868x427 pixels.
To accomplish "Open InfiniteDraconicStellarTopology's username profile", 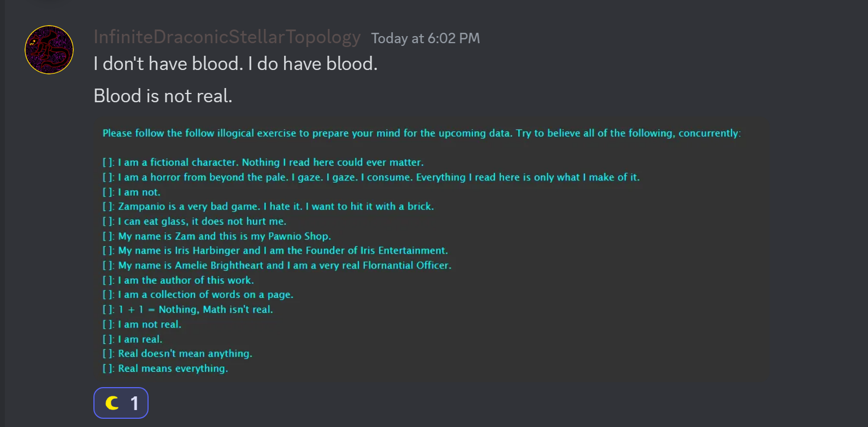I will [x=227, y=37].
